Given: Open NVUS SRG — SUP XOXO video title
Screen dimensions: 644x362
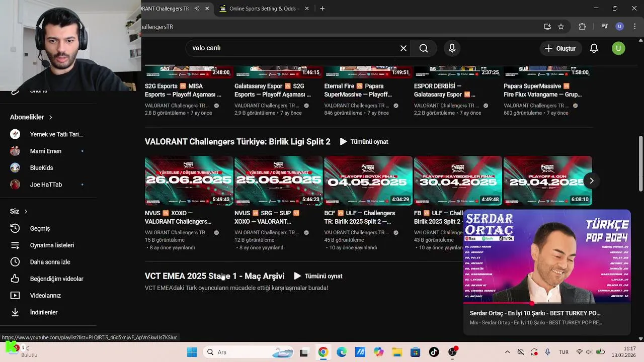Looking at the screenshot, I should (267, 217).
